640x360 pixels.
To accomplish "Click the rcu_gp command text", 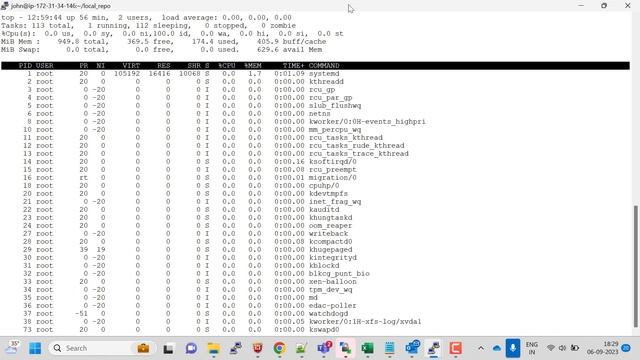I will pyautogui.click(x=322, y=90).
